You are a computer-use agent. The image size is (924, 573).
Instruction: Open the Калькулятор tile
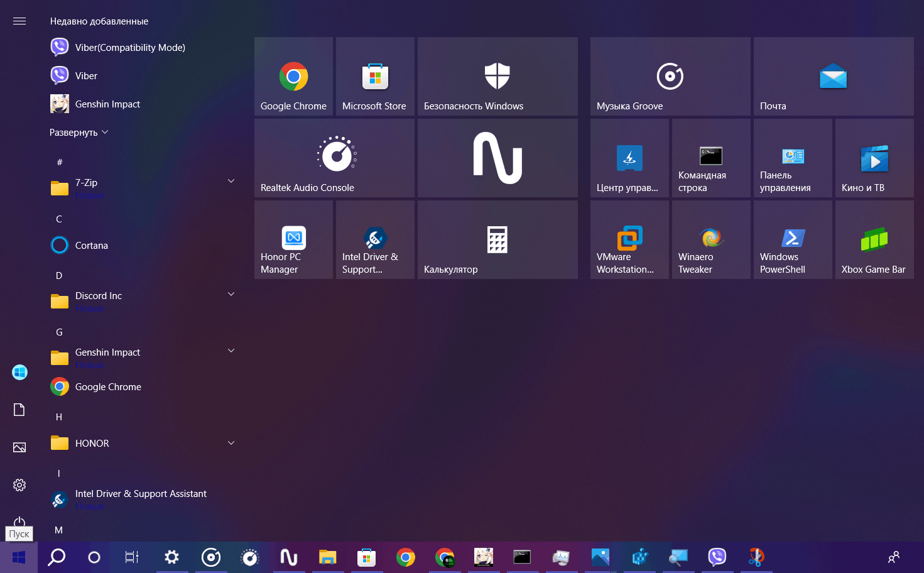pyautogui.click(x=497, y=239)
